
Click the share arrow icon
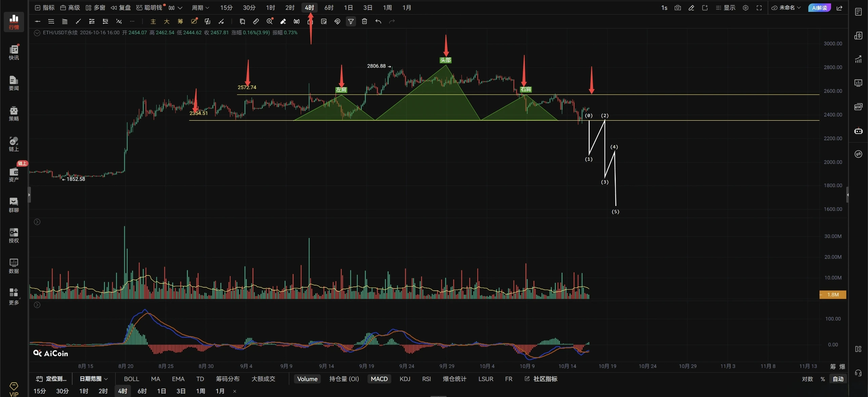(840, 8)
